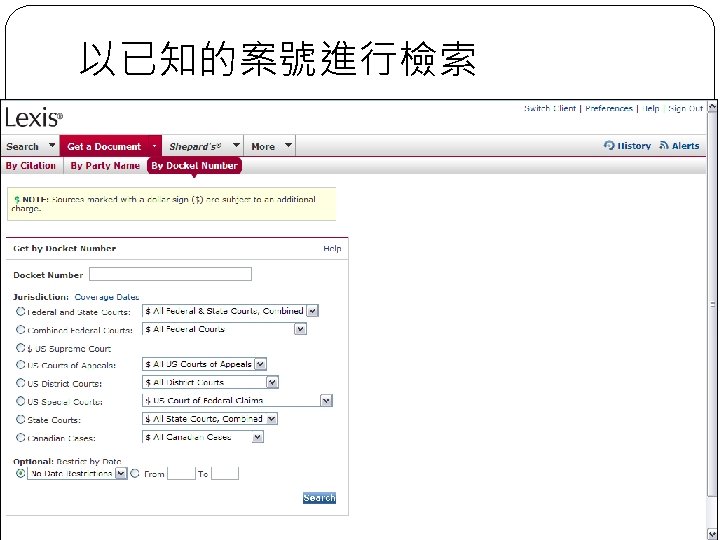
Task: Click the page scrollbar down arrow
Action: click(x=712, y=534)
